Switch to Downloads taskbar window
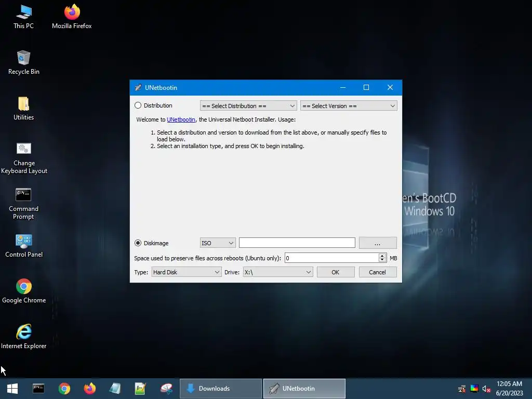The image size is (532, 399). point(220,389)
